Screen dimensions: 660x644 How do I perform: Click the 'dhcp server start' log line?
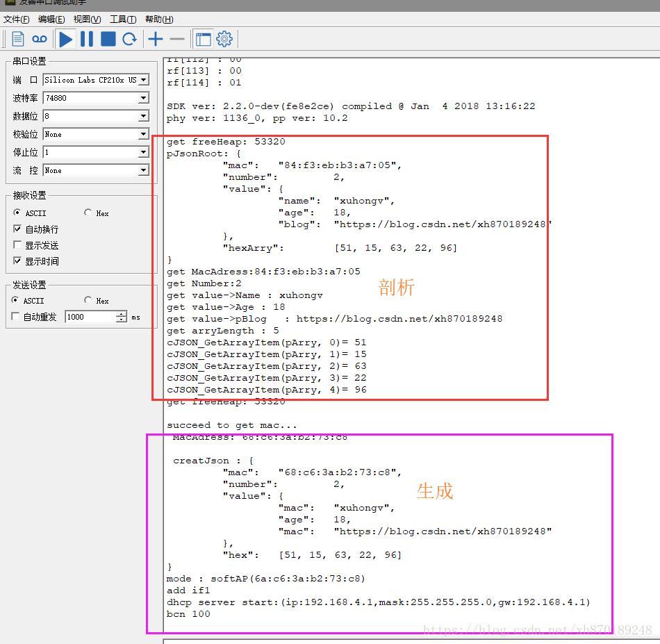tap(379, 602)
